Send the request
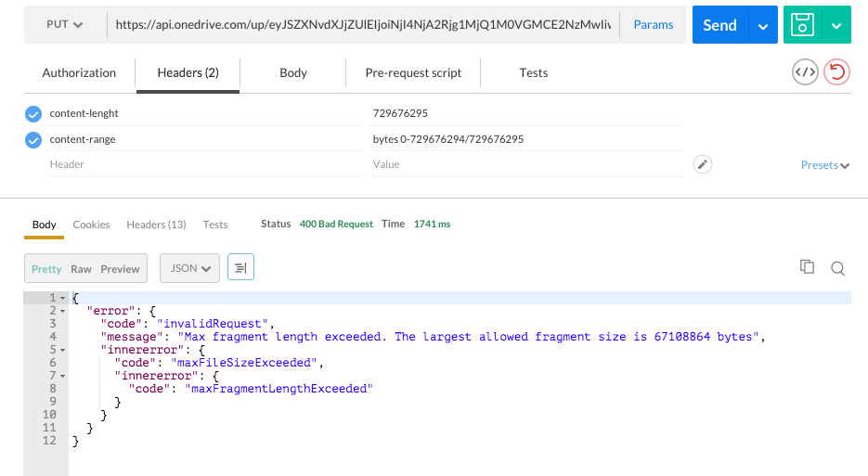868x476 pixels. pyautogui.click(x=719, y=25)
